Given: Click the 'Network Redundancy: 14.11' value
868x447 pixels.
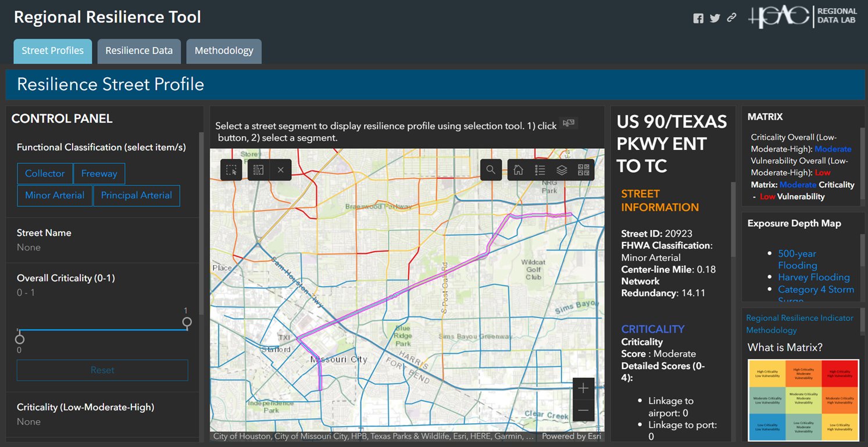Looking at the screenshot, I should [663, 287].
